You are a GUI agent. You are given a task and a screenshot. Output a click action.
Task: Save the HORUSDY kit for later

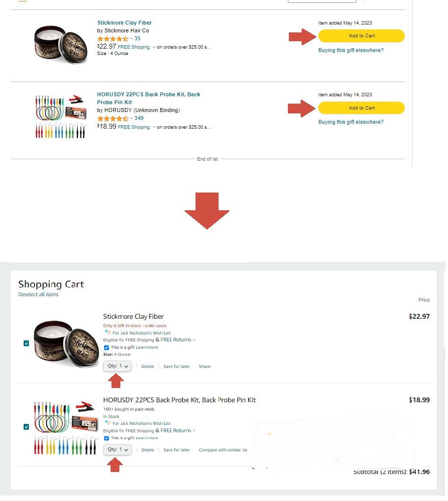click(x=176, y=450)
